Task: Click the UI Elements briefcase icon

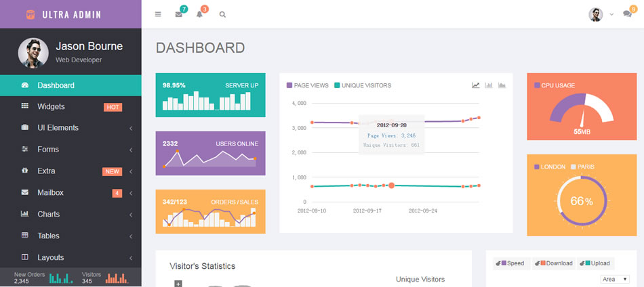Action: (x=25, y=127)
